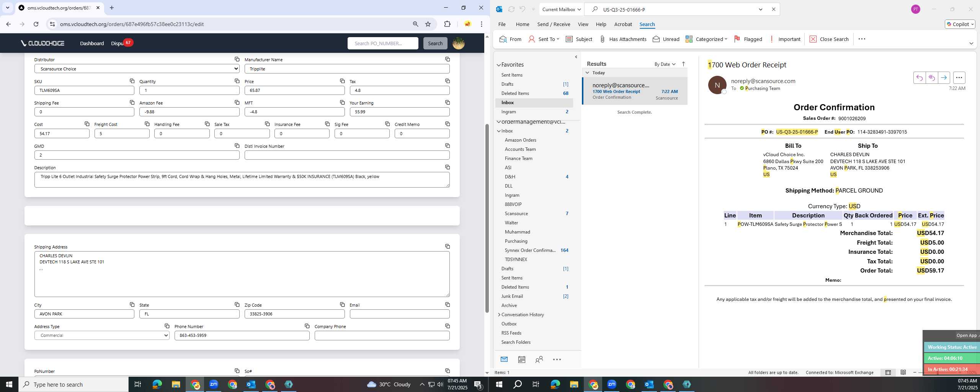Screen dimensions: 980x392
Task: Copy the SKU field value
Action: click(x=132, y=81)
